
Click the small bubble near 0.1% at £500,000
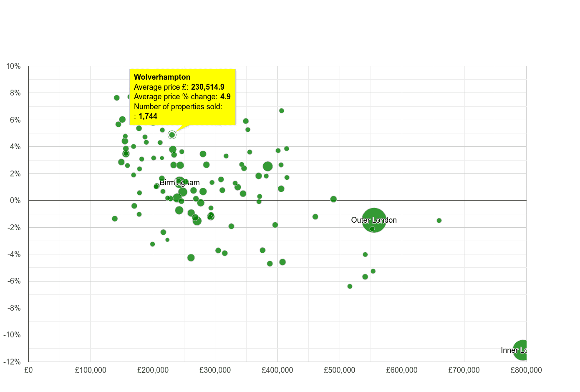click(x=333, y=199)
